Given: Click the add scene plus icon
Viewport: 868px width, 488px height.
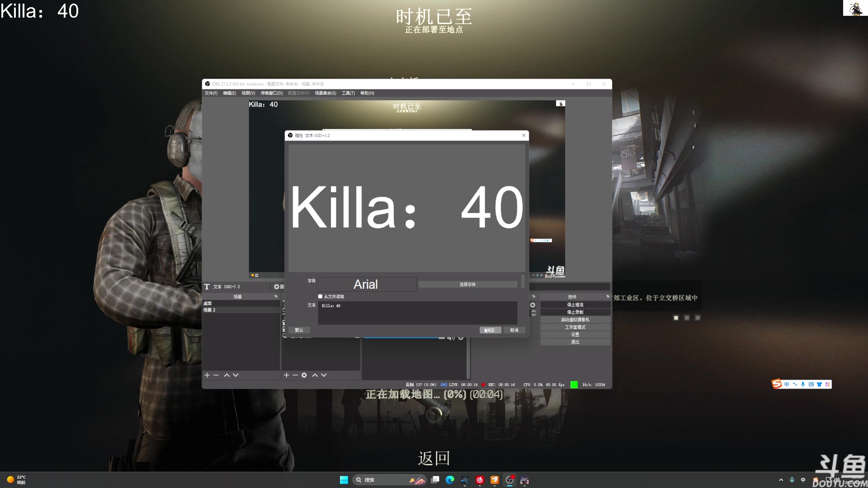Looking at the screenshot, I should 207,375.
